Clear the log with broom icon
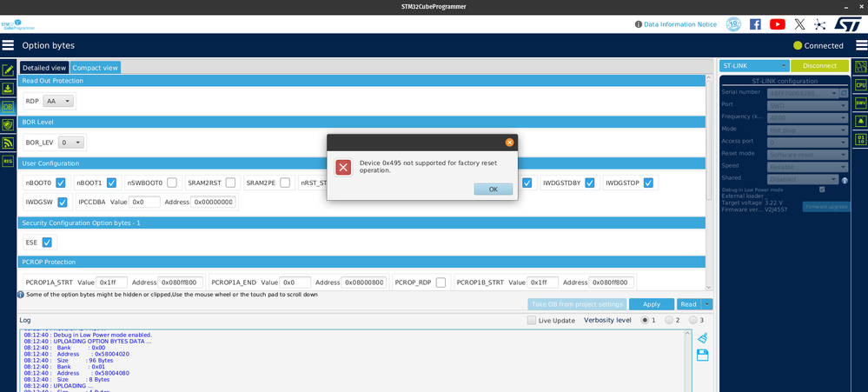868x392 pixels. click(x=703, y=338)
